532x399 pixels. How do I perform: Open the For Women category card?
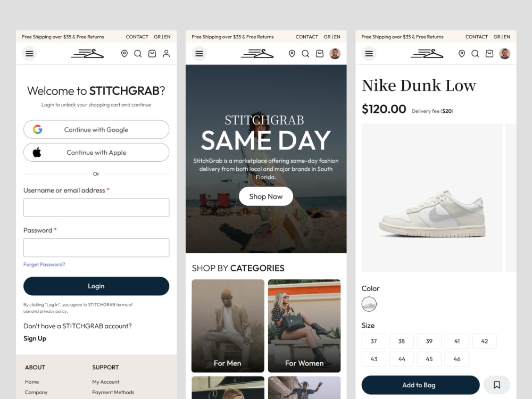[x=304, y=326]
